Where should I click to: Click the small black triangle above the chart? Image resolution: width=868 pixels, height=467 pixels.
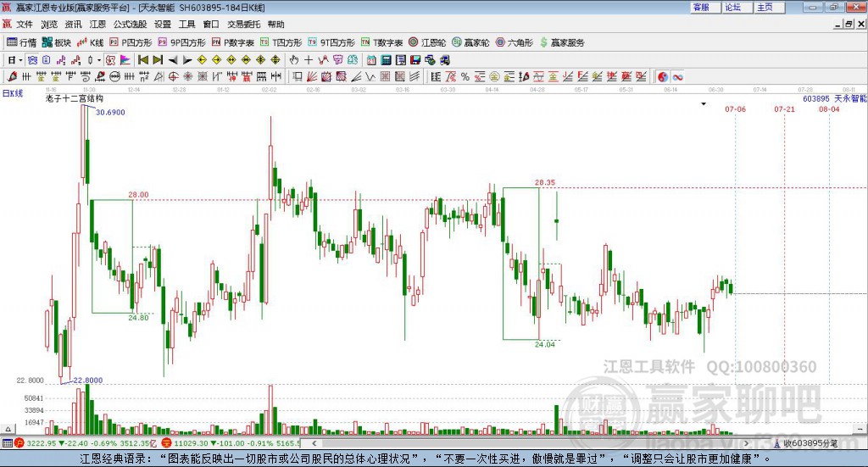[704, 104]
